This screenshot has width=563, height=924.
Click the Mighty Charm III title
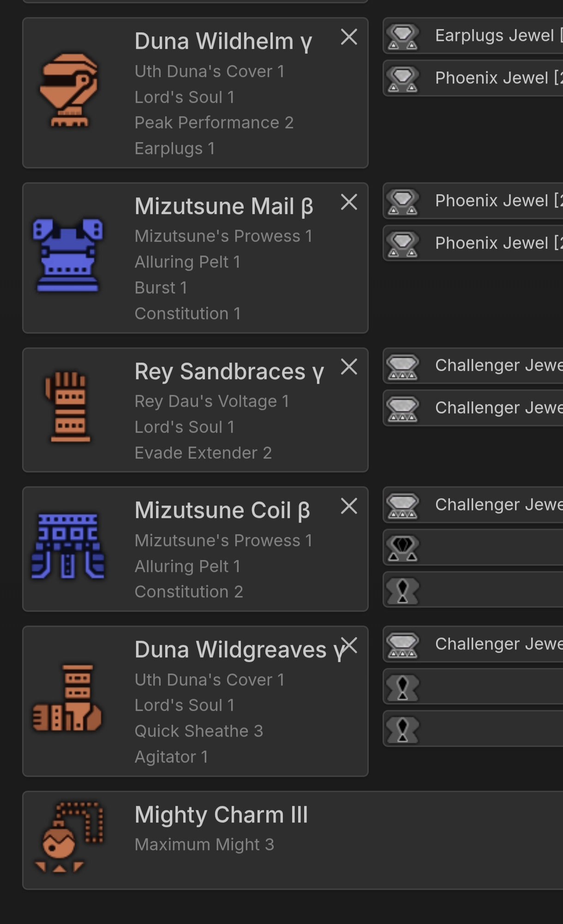point(221,815)
